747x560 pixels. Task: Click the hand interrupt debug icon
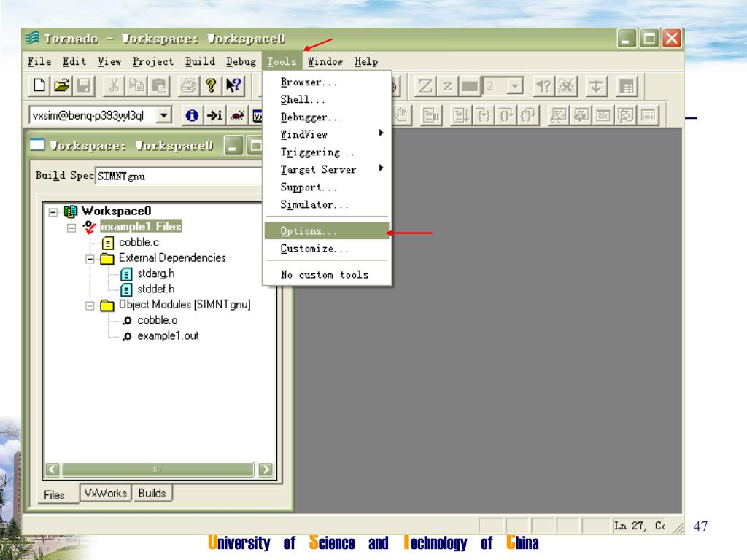(x=402, y=115)
